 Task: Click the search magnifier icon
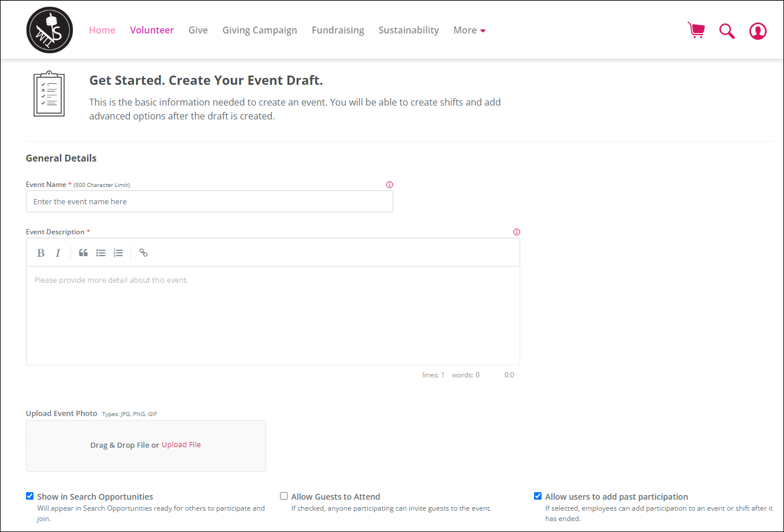pyautogui.click(x=727, y=31)
